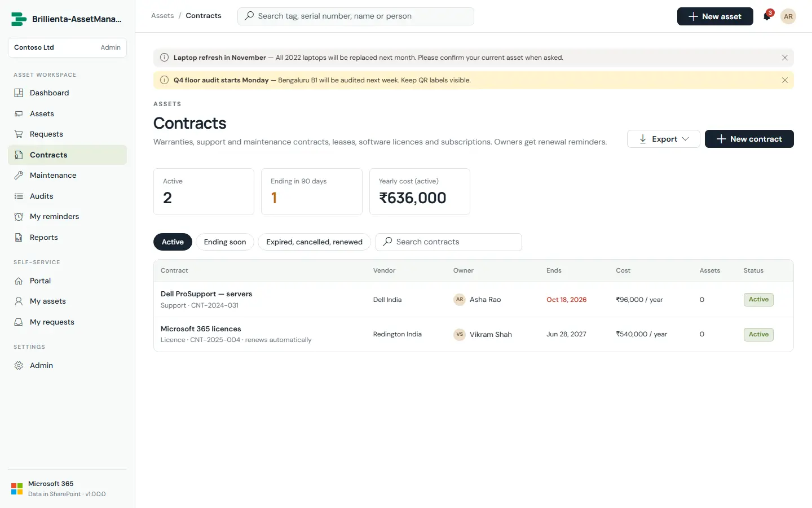
Task: Click owner Vikram Shah in Microsoft row
Action: [483, 335]
